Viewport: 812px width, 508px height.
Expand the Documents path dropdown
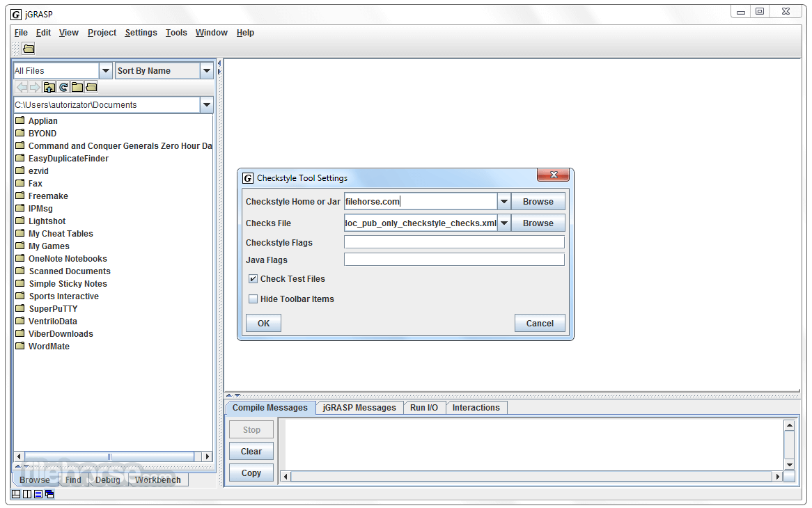click(x=207, y=105)
